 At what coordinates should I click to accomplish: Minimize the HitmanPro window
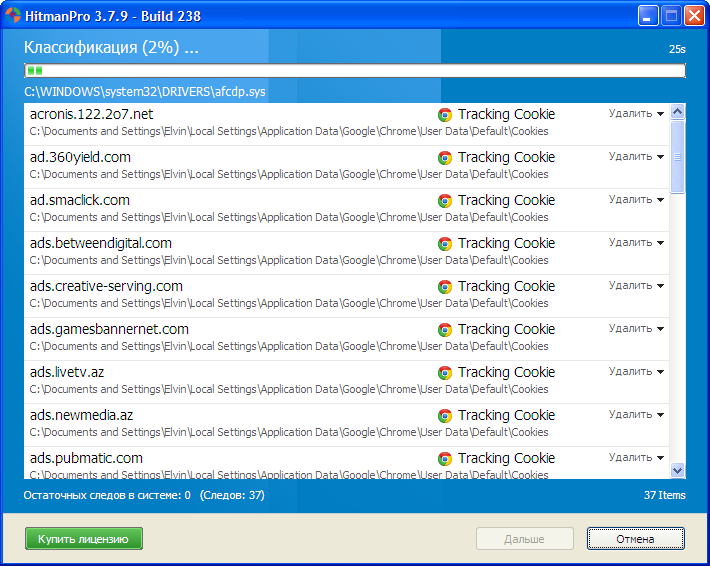tap(648, 16)
